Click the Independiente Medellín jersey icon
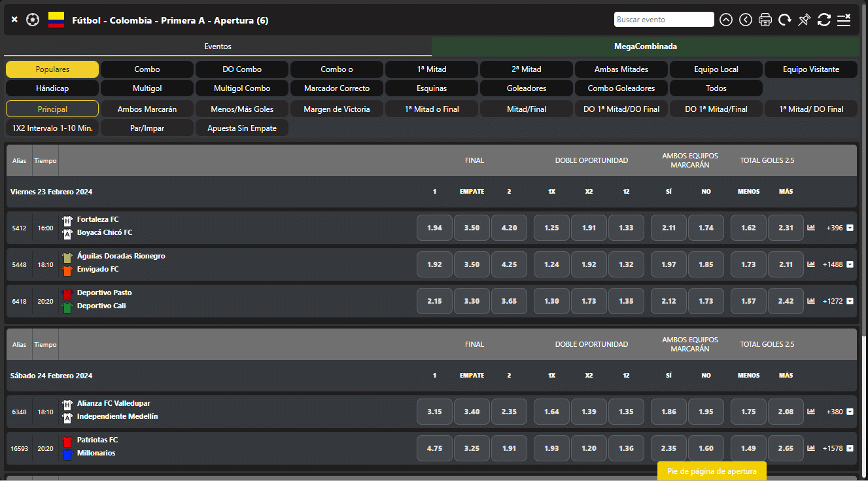The image size is (868, 481). [x=67, y=418]
